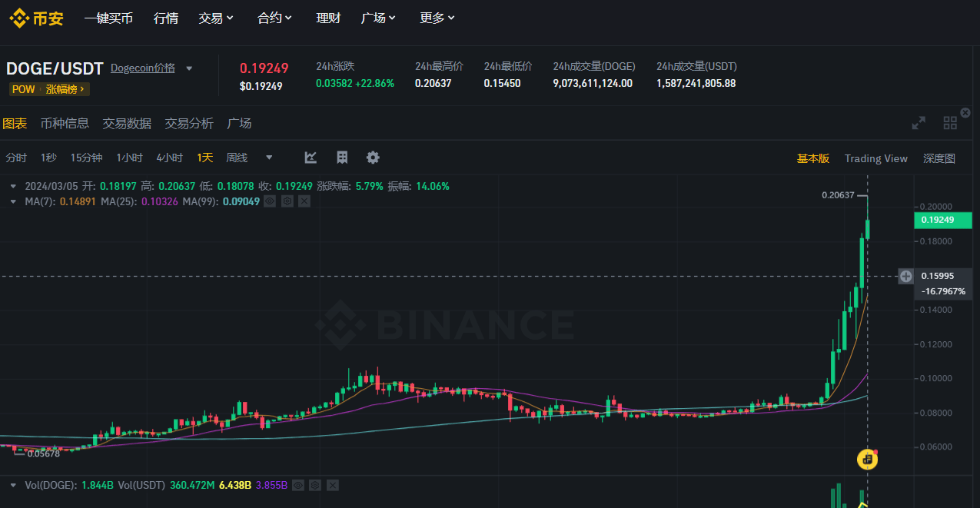Click the 0.05678 low price marker
This screenshot has height=508, width=980.
(43, 454)
